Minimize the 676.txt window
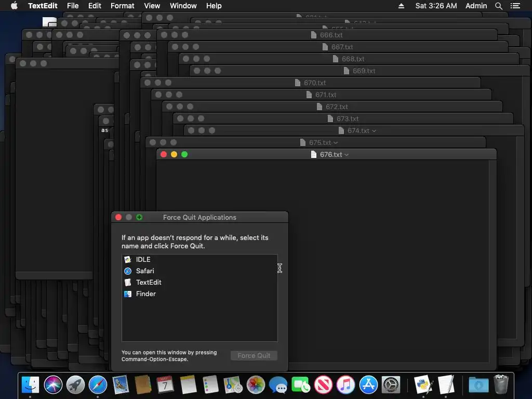The width and height of the screenshot is (532, 399). (174, 154)
